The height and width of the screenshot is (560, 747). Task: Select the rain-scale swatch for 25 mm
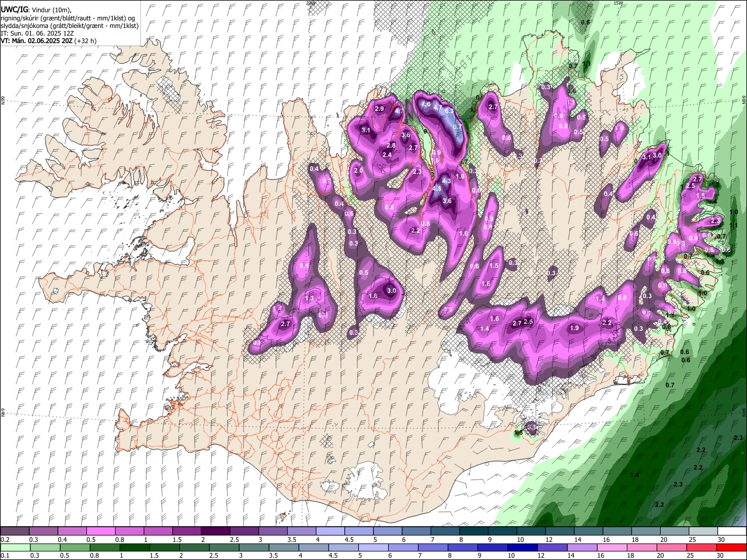click(701, 548)
